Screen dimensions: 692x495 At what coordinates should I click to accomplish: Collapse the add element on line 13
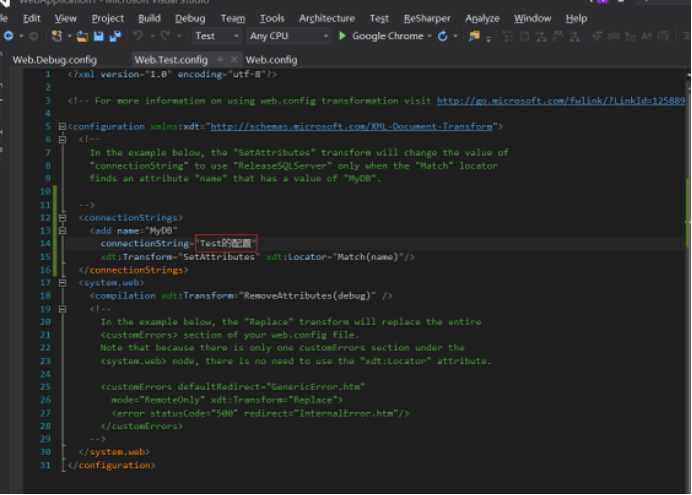click(62, 231)
